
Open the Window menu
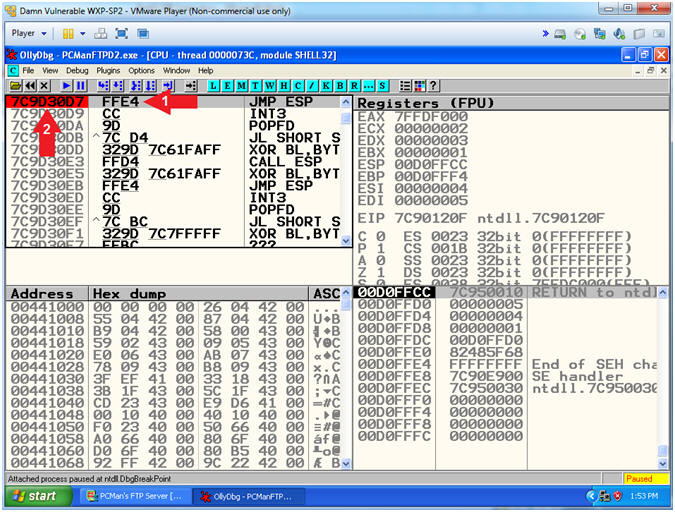click(x=176, y=71)
